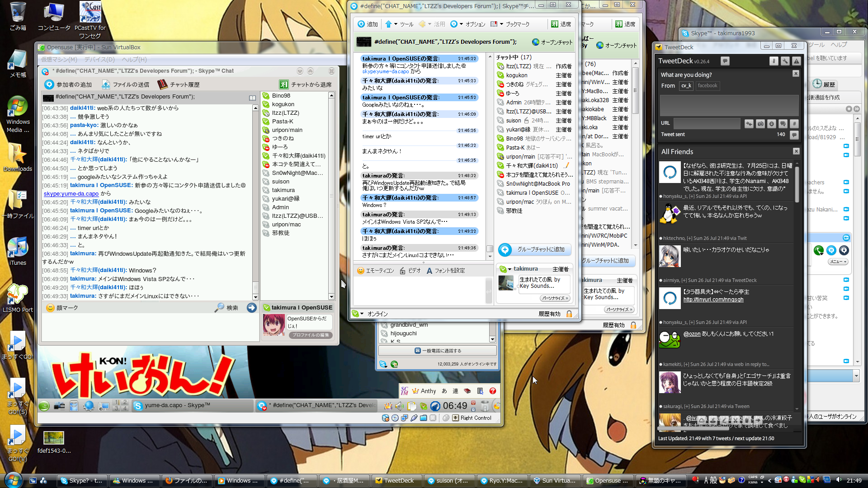Screen dimensions: 868x488
Task: Click the TweetDeck compose tweet speech-bubble icon
Action: (725, 61)
